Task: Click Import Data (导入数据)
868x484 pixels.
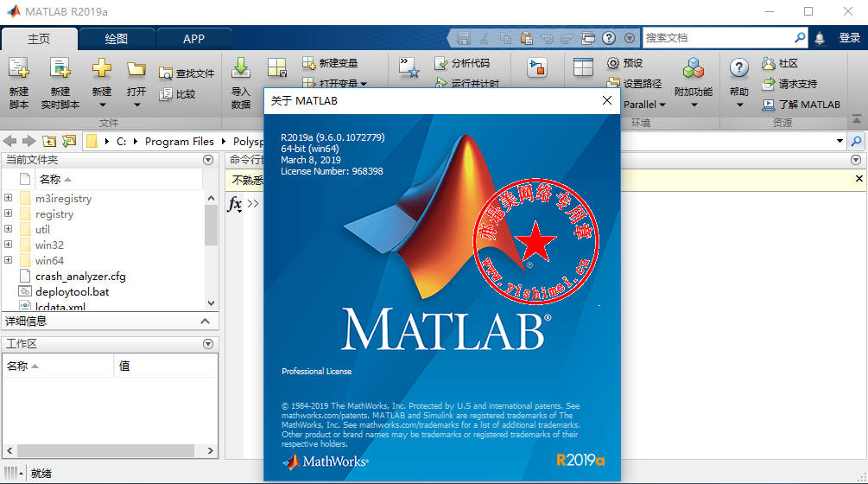Action: pos(241,82)
